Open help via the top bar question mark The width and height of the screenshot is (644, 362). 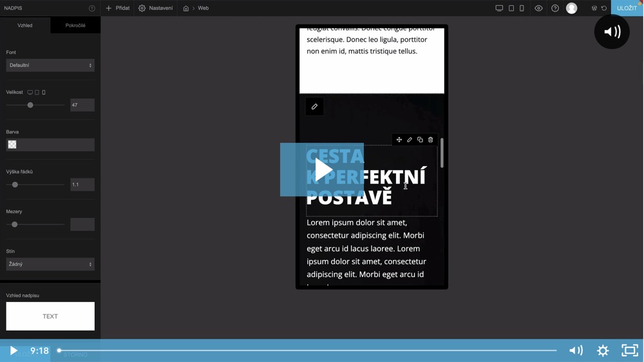tap(555, 8)
